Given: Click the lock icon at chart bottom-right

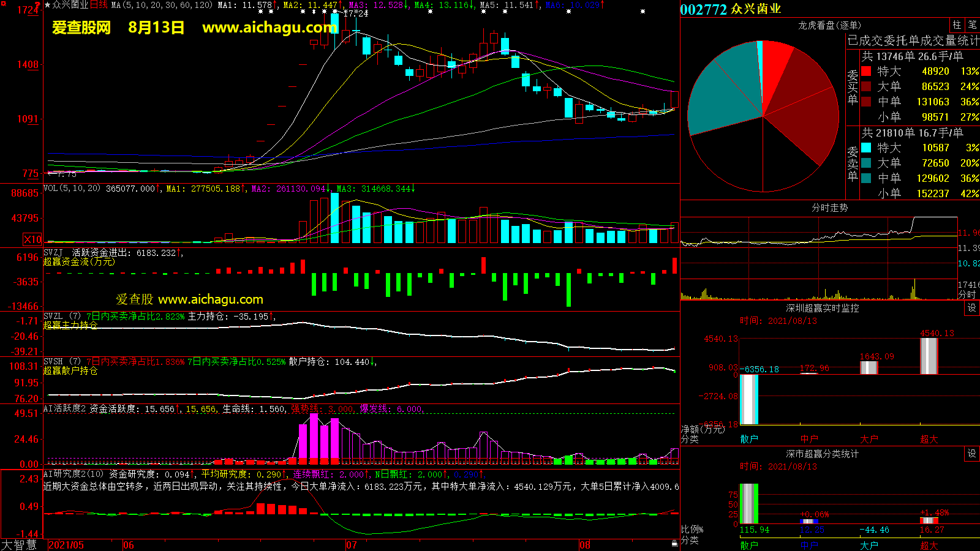Looking at the screenshot, I should (x=674, y=543).
